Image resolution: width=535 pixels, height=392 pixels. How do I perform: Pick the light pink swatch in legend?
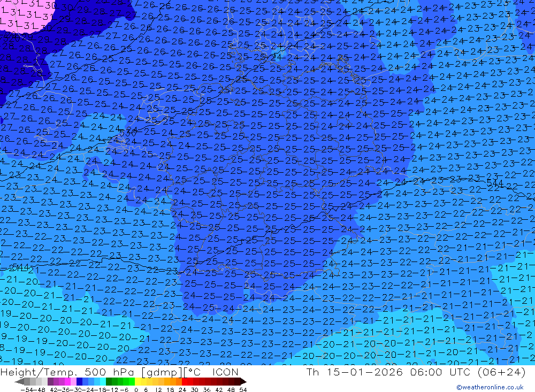[73, 381]
